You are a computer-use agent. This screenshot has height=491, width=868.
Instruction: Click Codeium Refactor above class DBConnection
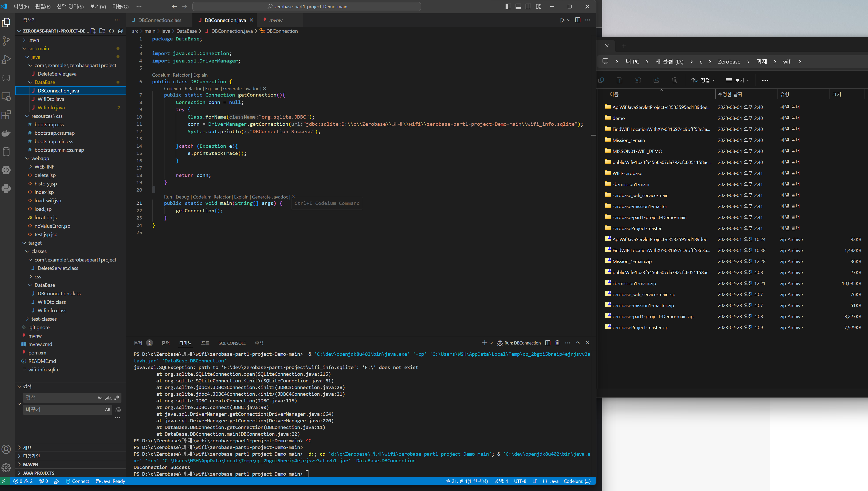pos(171,75)
